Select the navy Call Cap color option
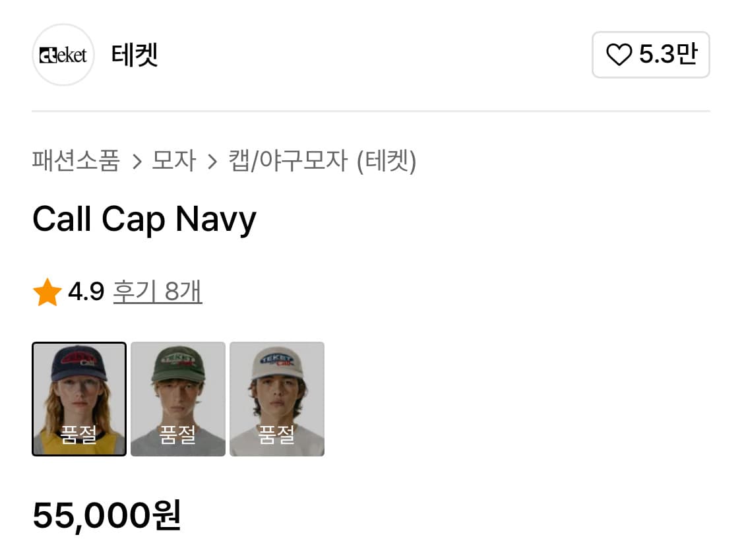This screenshot has width=742, height=560. pos(79,398)
